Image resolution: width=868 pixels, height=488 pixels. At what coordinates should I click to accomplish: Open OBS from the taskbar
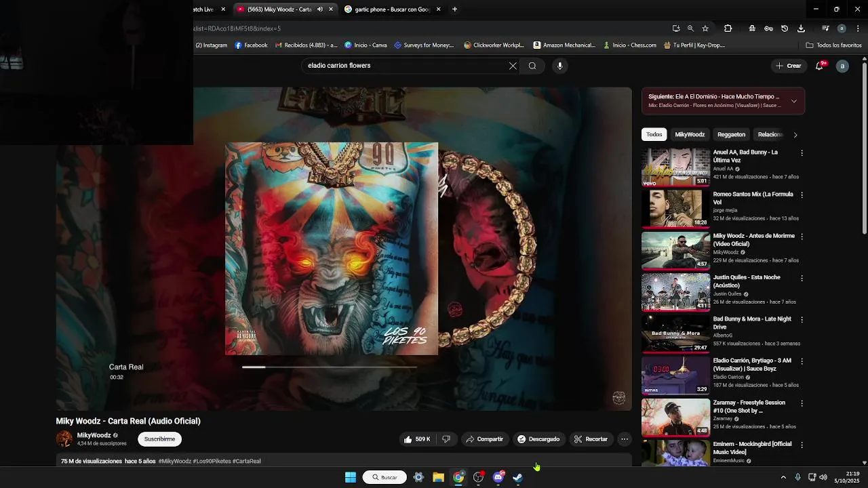click(x=478, y=477)
